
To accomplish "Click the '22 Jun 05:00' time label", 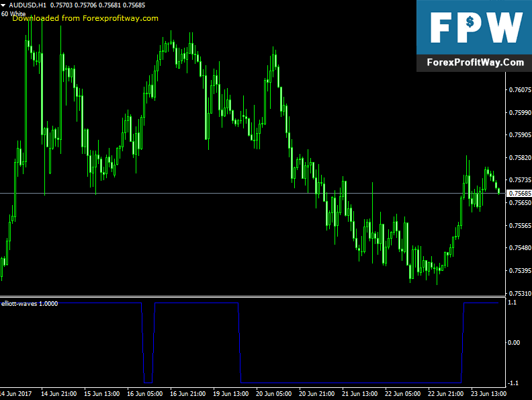I will [x=403, y=394].
